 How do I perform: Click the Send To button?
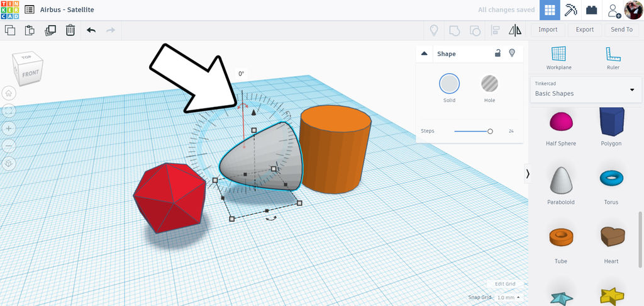point(621,30)
